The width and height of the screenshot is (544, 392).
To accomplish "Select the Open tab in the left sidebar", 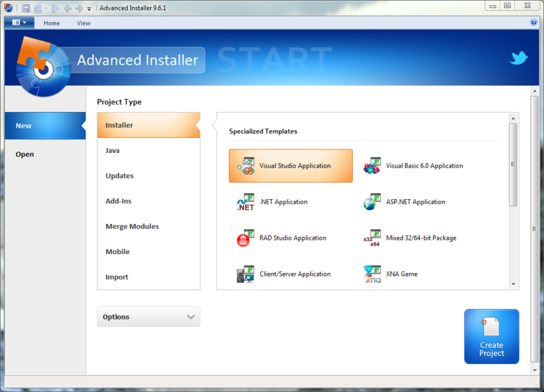I will point(45,154).
